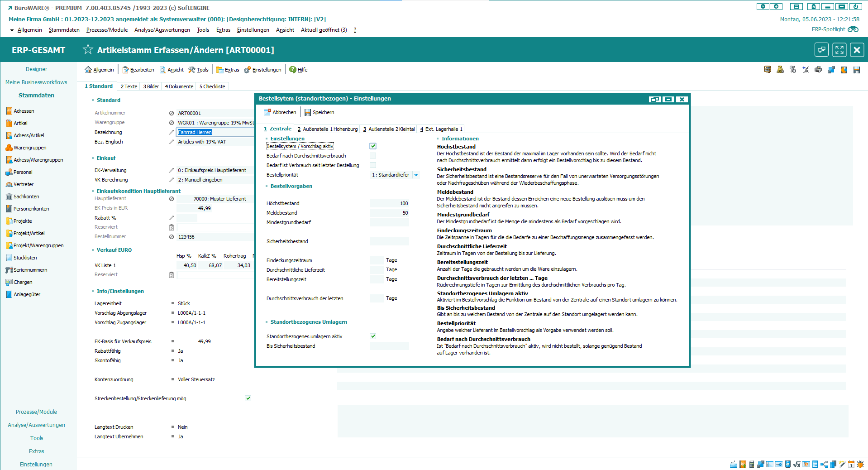Open the money bag price icon
Viewport: 868px width, 470px height.
[x=780, y=70]
